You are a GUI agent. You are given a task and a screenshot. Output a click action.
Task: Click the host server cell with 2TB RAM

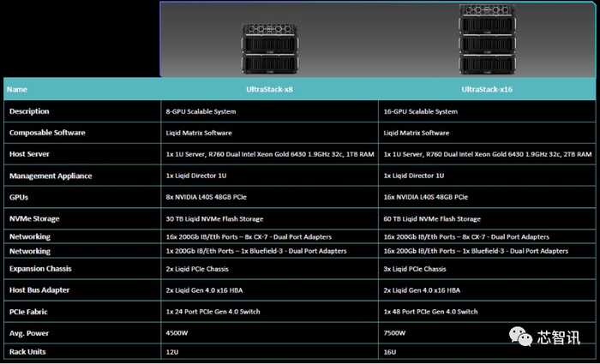point(488,154)
